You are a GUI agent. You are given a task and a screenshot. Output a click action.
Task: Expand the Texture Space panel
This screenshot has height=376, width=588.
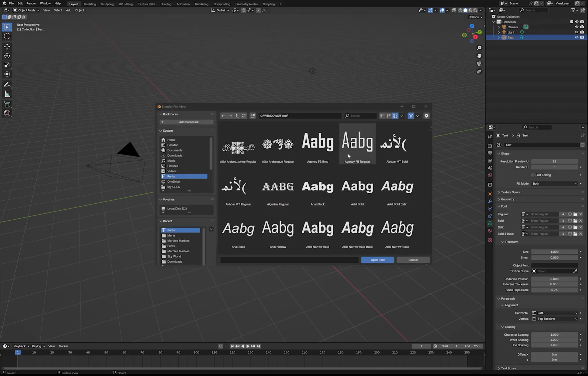click(510, 192)
